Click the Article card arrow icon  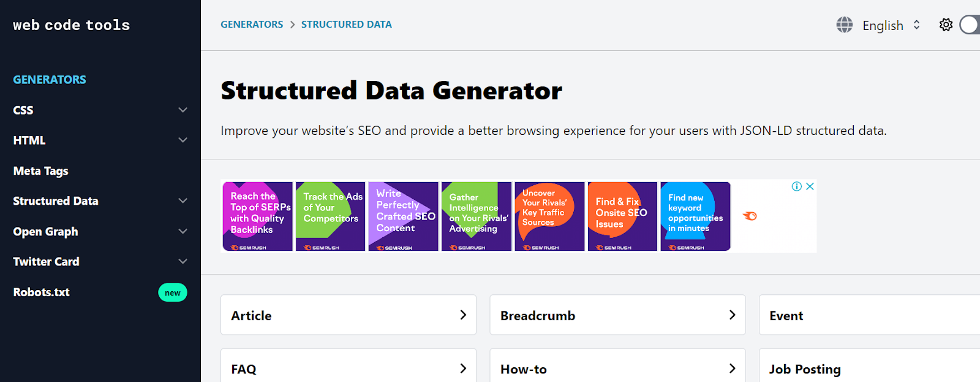tap(463, 315)
